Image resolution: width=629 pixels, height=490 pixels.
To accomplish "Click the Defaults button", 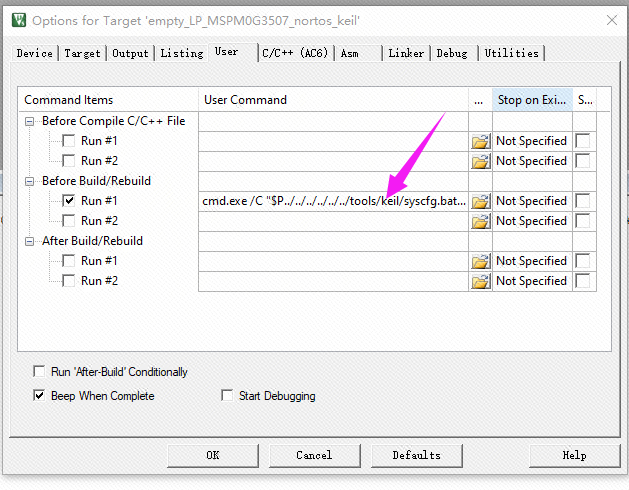I will pos(416,455).
